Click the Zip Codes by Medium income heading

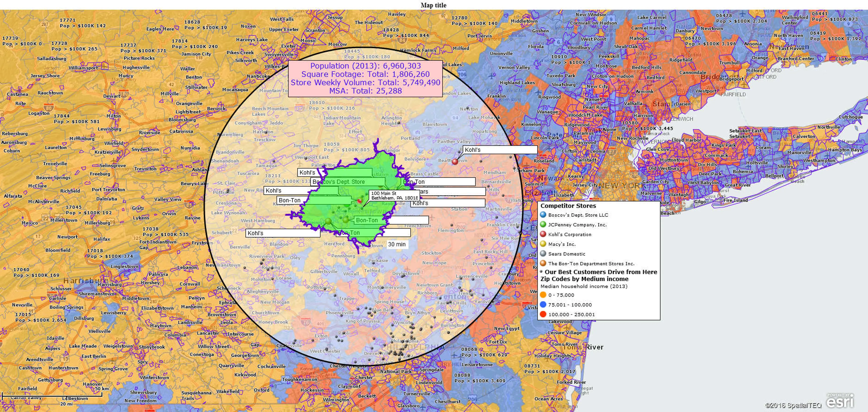(x=584, y=279)
